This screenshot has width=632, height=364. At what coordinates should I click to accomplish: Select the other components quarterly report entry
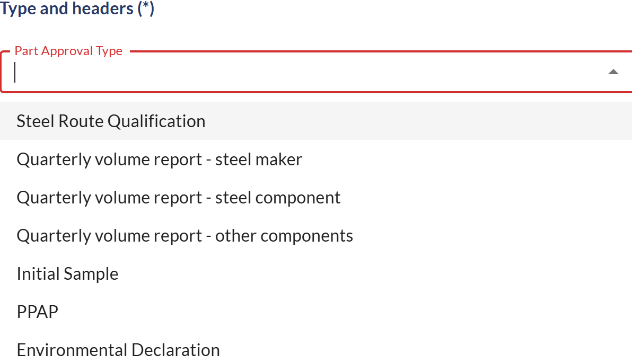(x=185, y=236)
